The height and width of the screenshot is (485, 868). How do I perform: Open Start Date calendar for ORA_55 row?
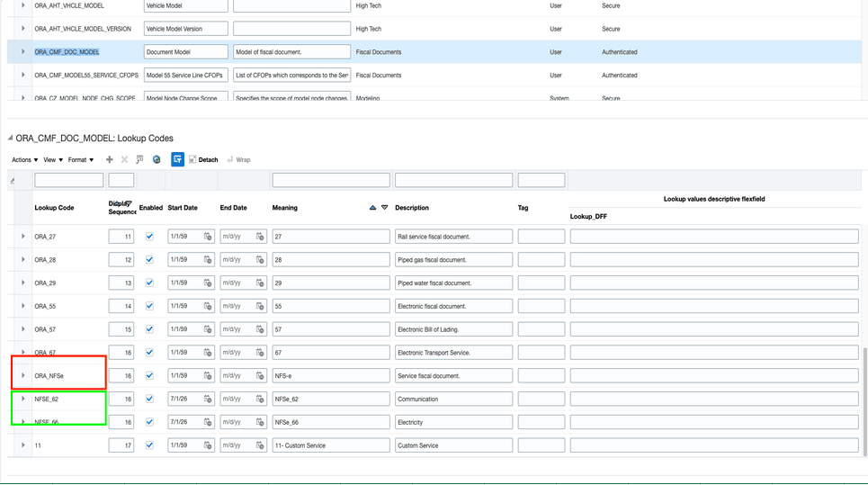click(x=208, y=306)
